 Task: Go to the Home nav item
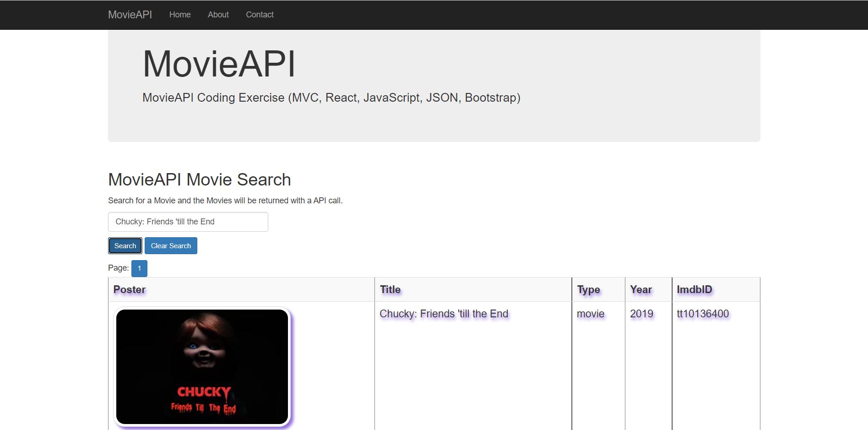point(180,15)
